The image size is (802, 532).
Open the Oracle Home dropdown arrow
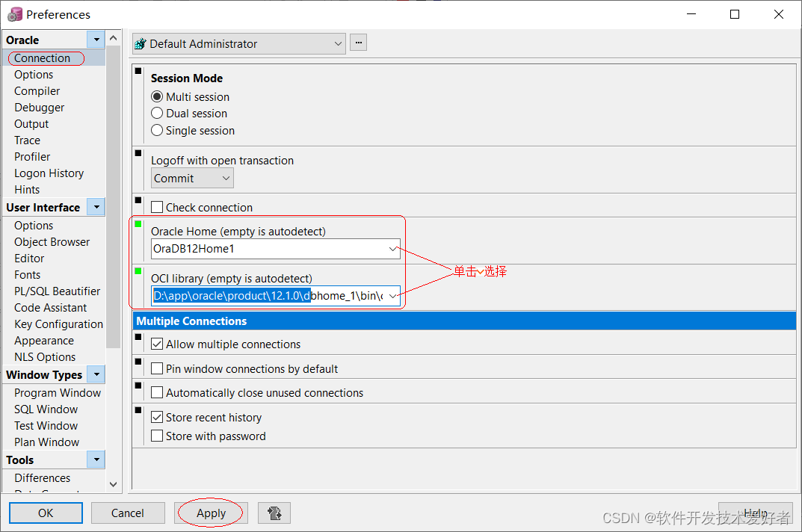click(393, 249)
